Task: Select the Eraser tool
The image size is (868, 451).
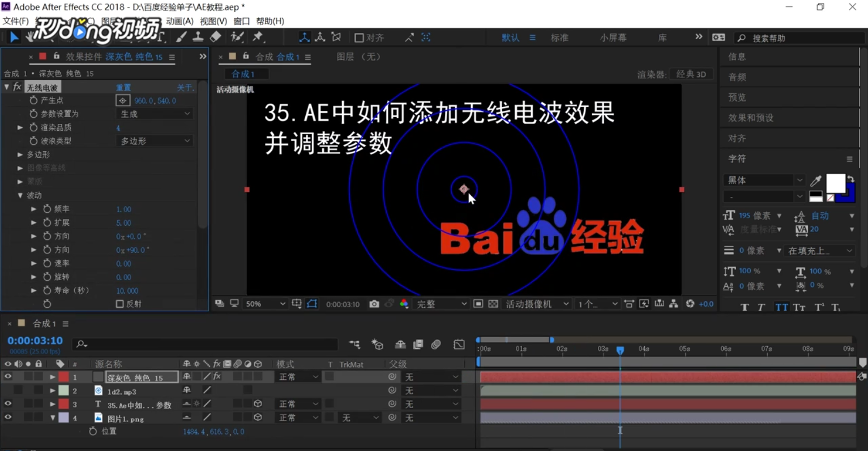Action: pos(216,37)
